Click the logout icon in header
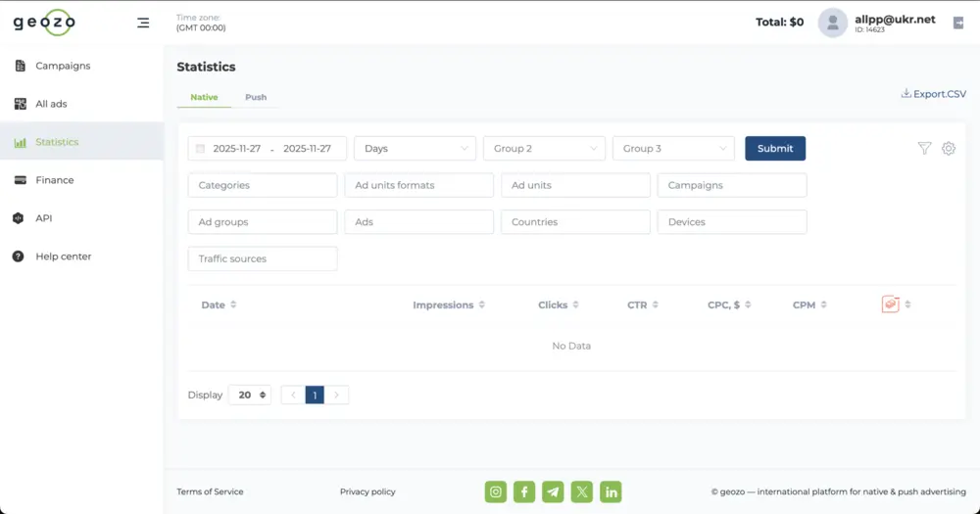 coord(958,23)
